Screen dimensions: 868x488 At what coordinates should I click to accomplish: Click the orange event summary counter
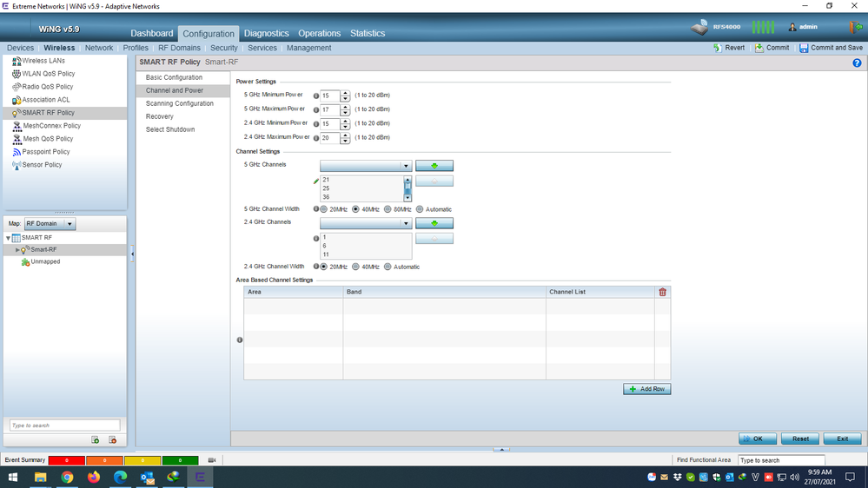coord(104,460)
